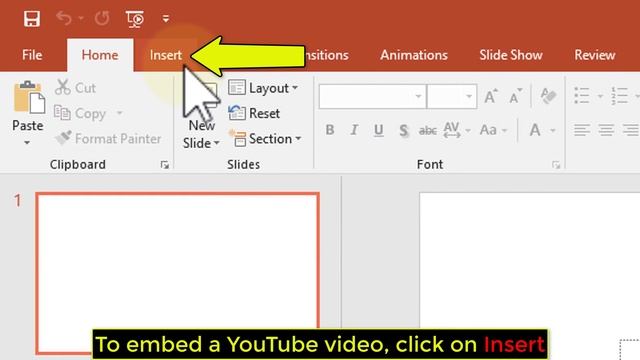
Task: Open the Layout dropdown
Action: (x=263, y=88)
